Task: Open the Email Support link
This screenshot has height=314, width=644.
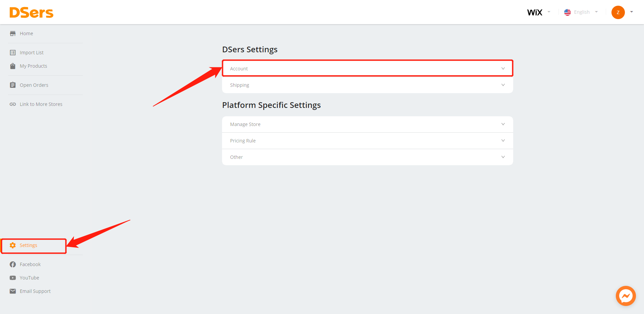Action: click(35, 291)
